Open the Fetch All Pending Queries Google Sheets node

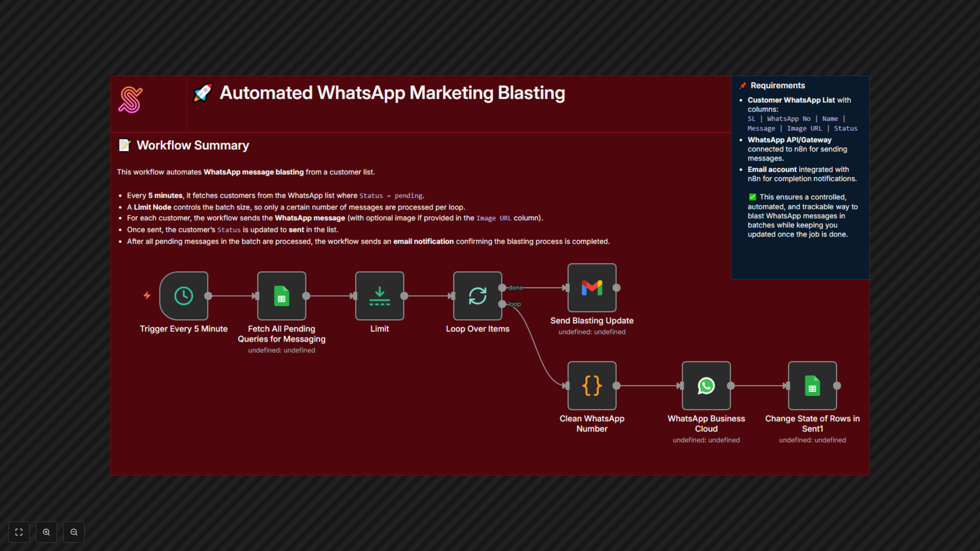[x=281, y=296]
